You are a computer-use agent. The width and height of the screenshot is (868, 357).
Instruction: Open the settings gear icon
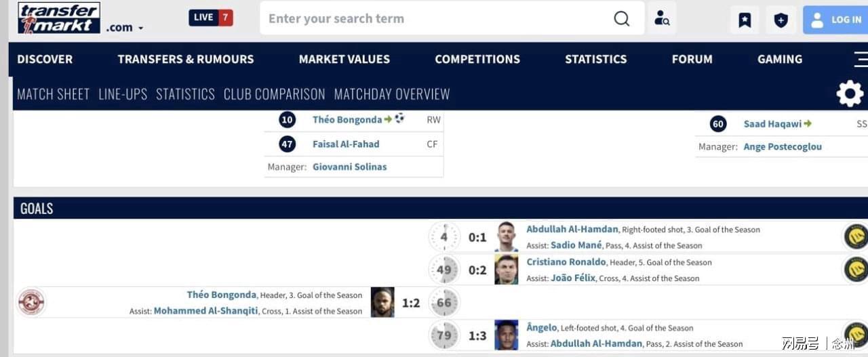[x=850, y=93]
